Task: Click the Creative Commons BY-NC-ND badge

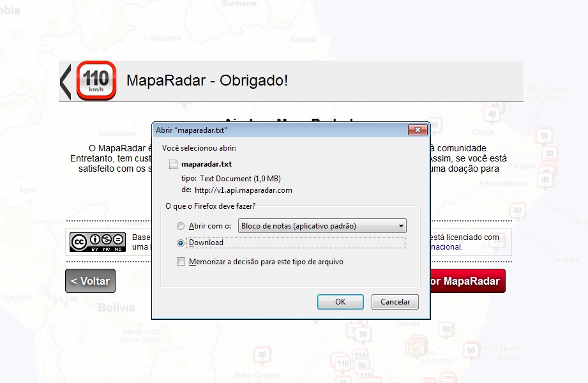Action: point(98,243)
